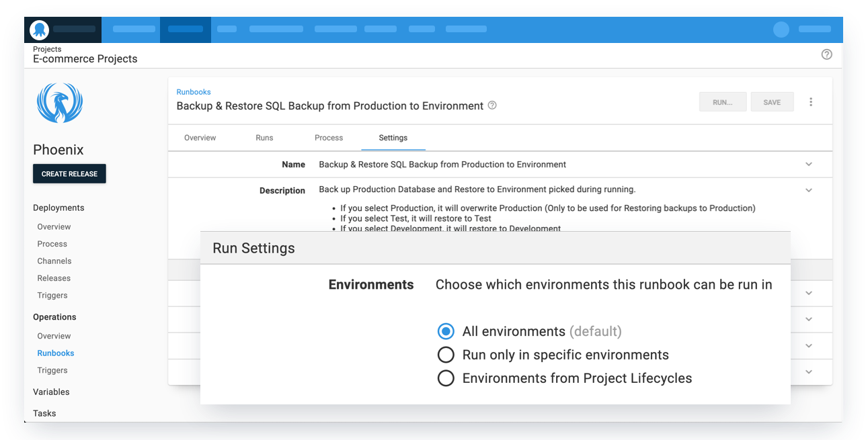Open Overview under Operations in sidebar
This screenshot has width=868, height=440.
[54, 336]
